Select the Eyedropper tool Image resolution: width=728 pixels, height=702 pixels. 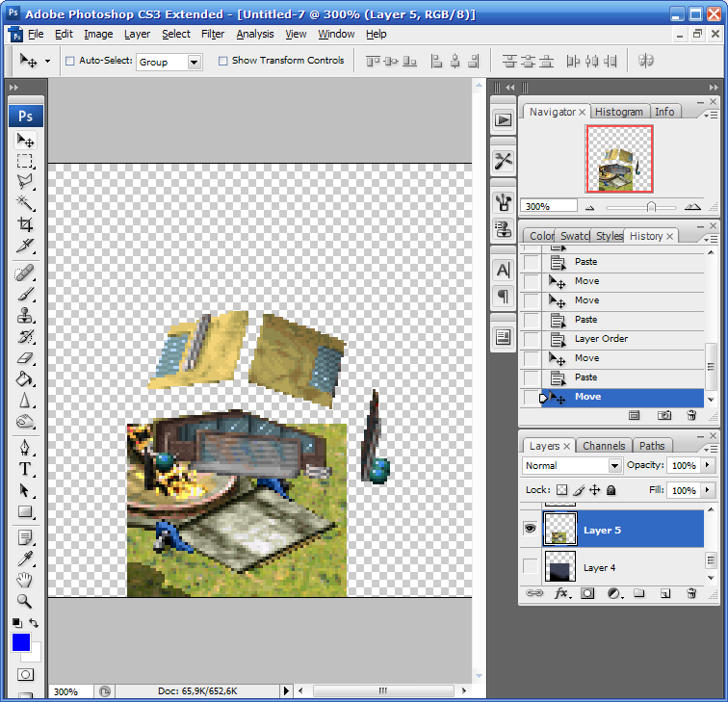25,559
